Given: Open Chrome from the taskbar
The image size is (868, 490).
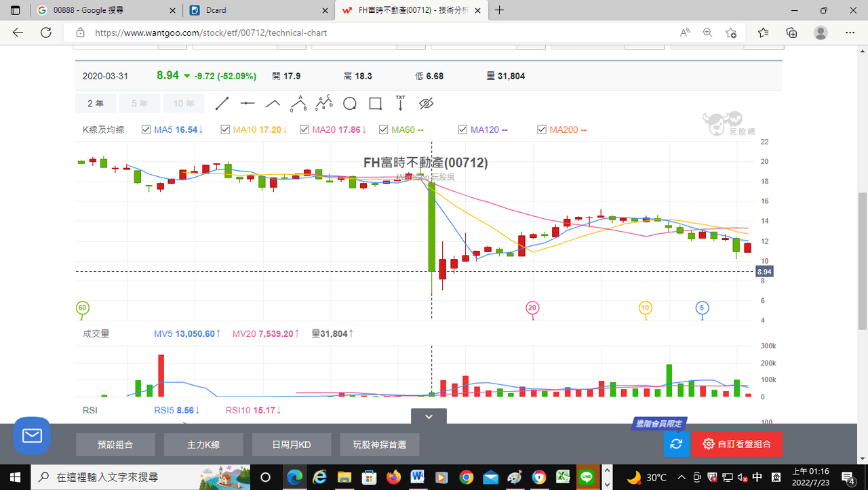Looking at the screenshot, I should pos(466,477).
